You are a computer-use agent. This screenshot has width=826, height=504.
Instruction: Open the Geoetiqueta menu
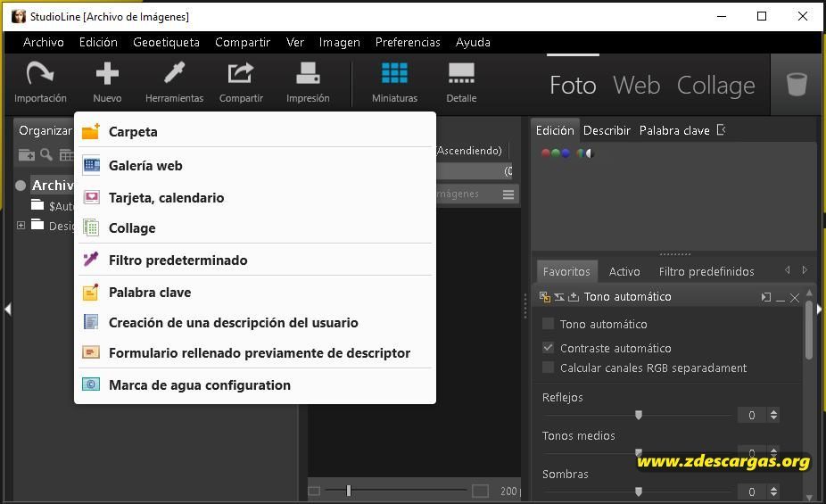(x=166, y=42)
